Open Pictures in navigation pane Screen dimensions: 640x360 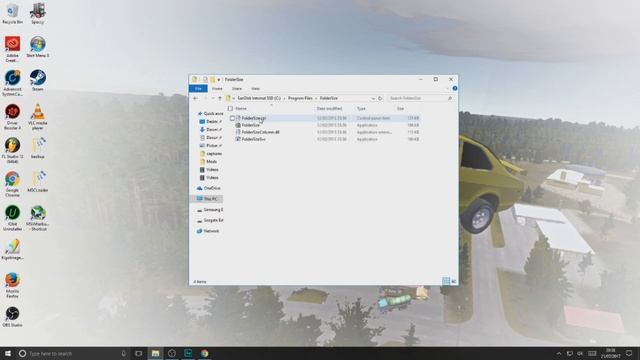point(211,145)
